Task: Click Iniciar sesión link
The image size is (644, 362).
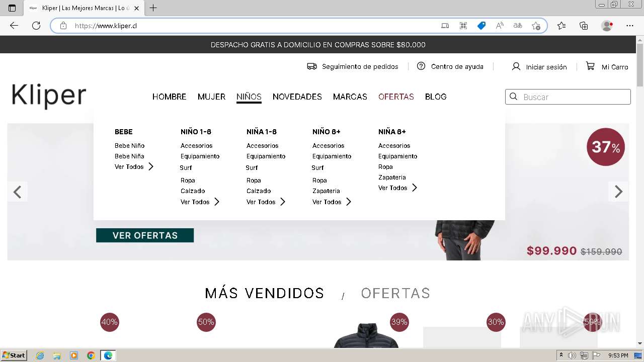Action: pyautogui.click(x=546, y=67)
